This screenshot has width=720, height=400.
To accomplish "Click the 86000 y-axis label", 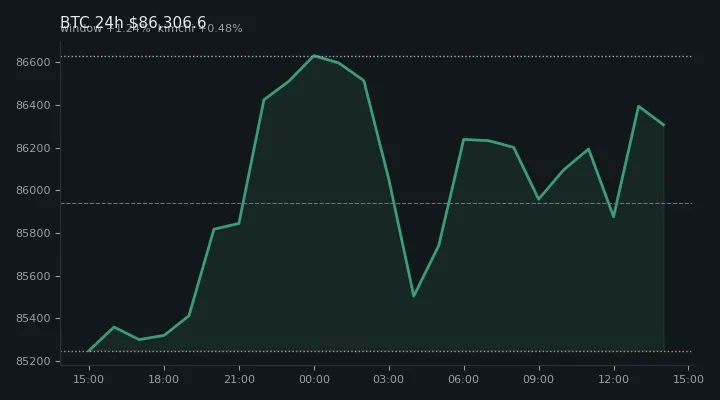I will (x=33, y=191).
